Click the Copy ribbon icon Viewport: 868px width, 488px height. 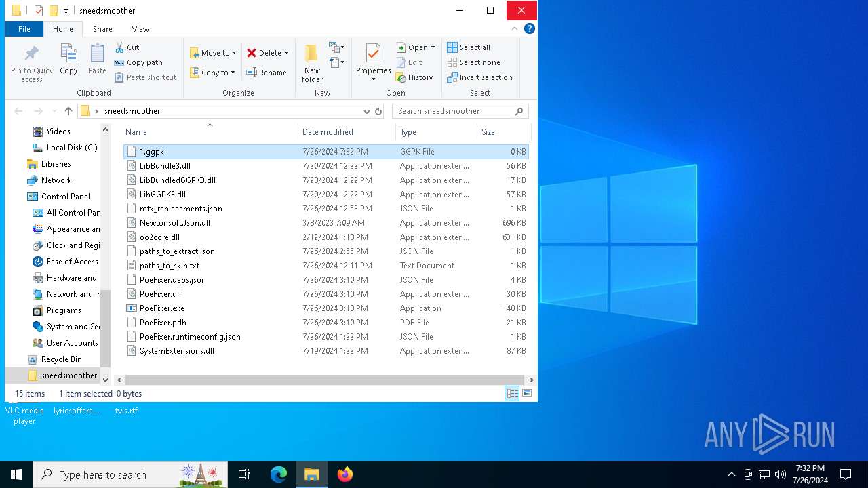tap(68, 54)
